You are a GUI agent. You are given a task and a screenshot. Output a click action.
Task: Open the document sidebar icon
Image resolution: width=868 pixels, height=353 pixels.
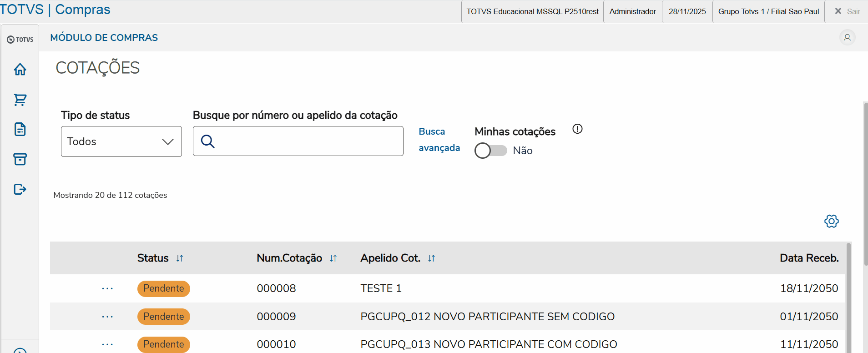click(20, 129)
